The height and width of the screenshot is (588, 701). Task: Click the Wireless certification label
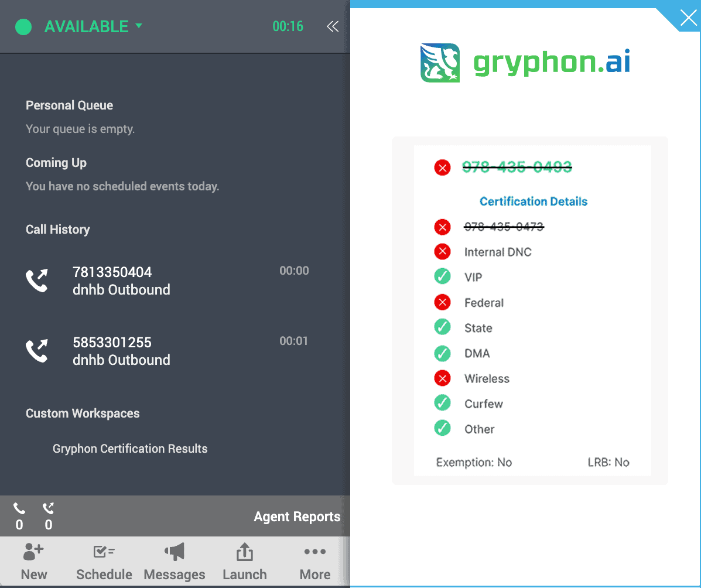487,379
